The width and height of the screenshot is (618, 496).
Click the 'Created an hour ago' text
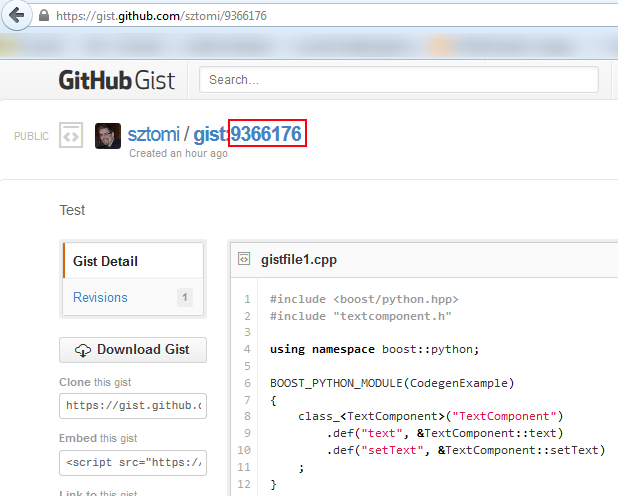179,153
